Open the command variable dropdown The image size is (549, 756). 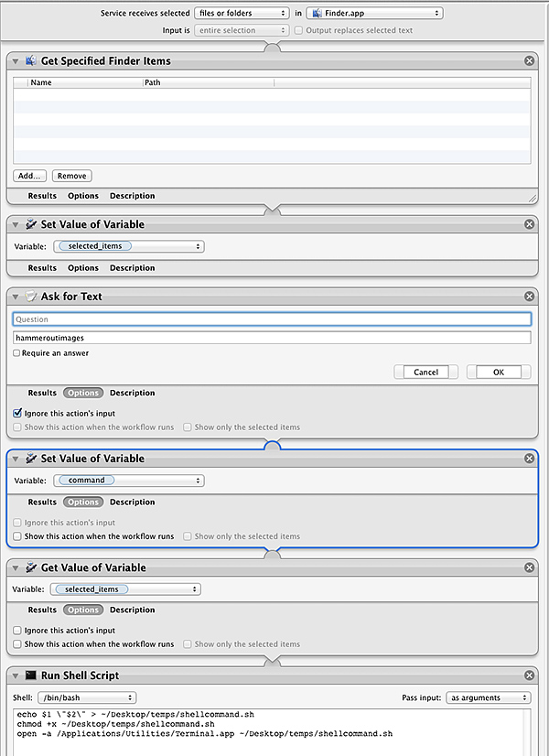(x=129, y=481)
